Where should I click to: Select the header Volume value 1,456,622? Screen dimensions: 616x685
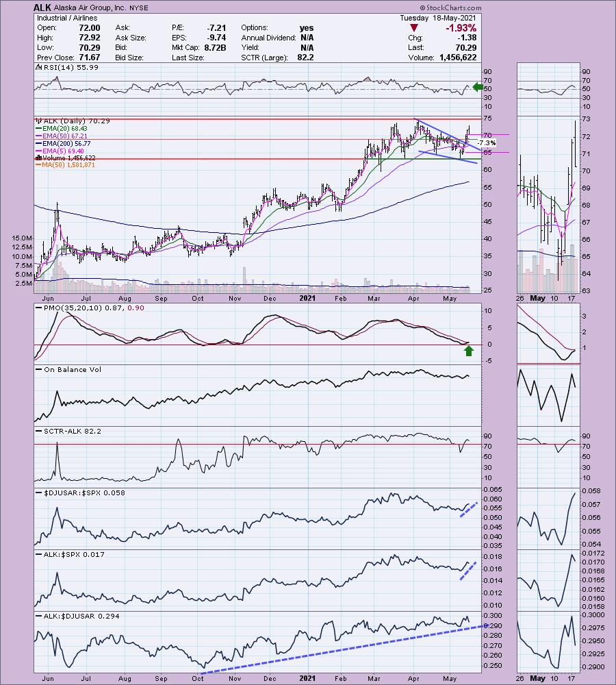point(458,58)
